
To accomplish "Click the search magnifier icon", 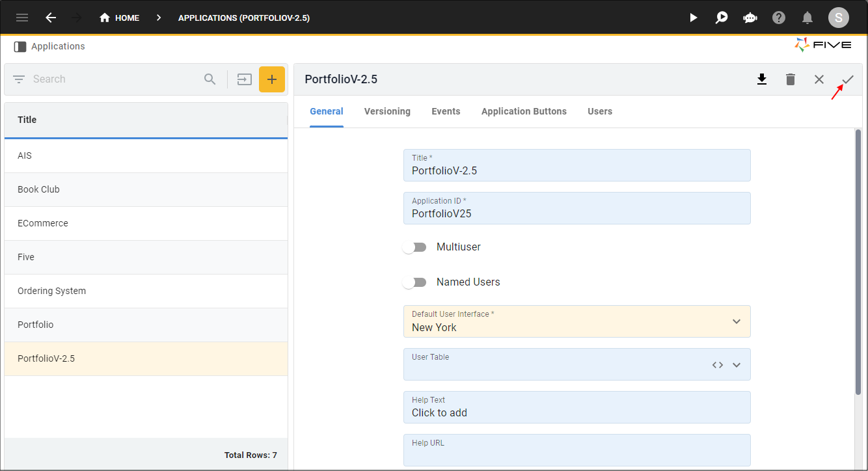I will (210, 79).
